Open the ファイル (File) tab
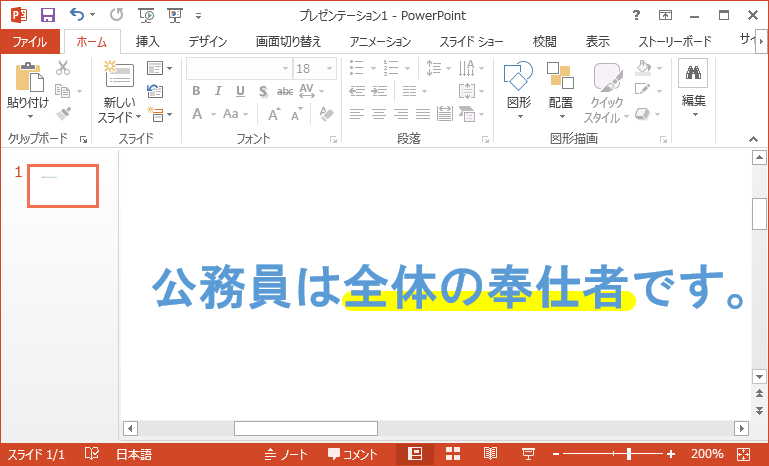This screenshot has width=769, height=466. point(29,42)
